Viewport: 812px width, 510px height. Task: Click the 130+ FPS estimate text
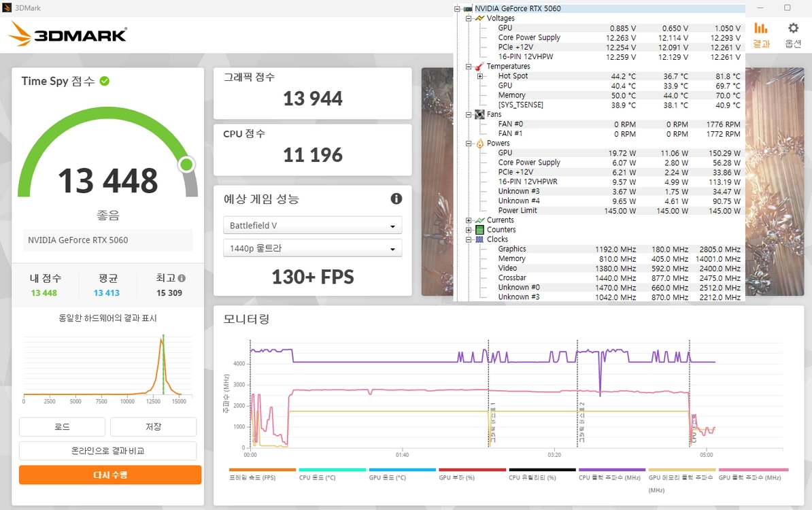[313, 277]
